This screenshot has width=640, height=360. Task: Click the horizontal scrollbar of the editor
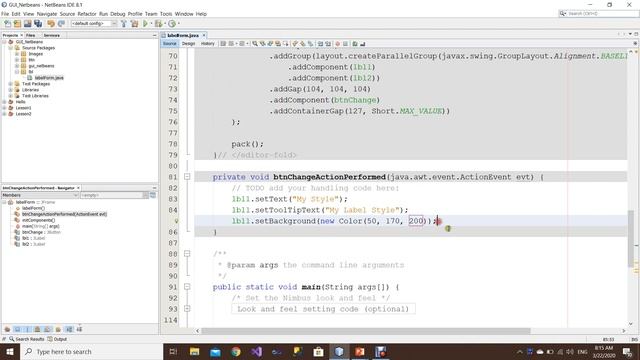pyautogui.click(x=366, y=331)
